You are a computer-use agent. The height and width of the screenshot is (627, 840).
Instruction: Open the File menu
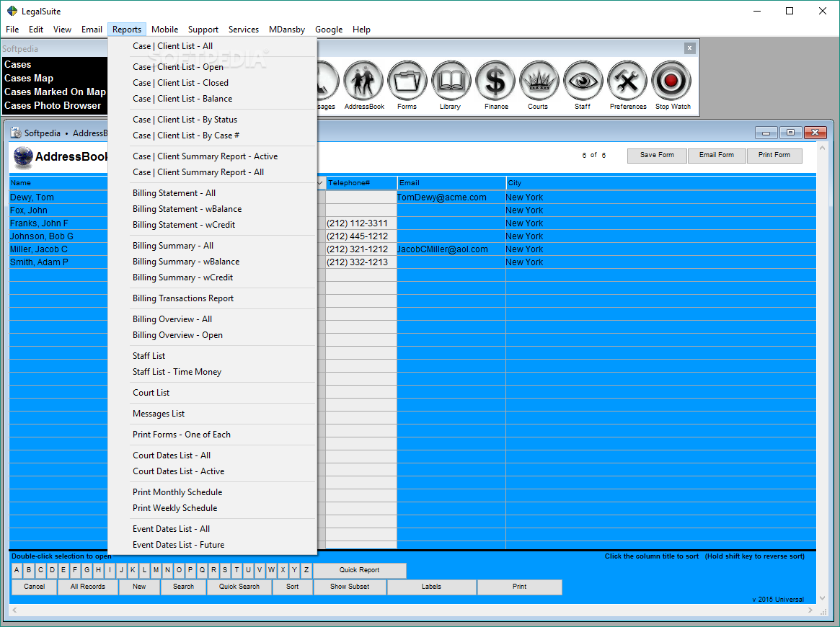point(12,30)
